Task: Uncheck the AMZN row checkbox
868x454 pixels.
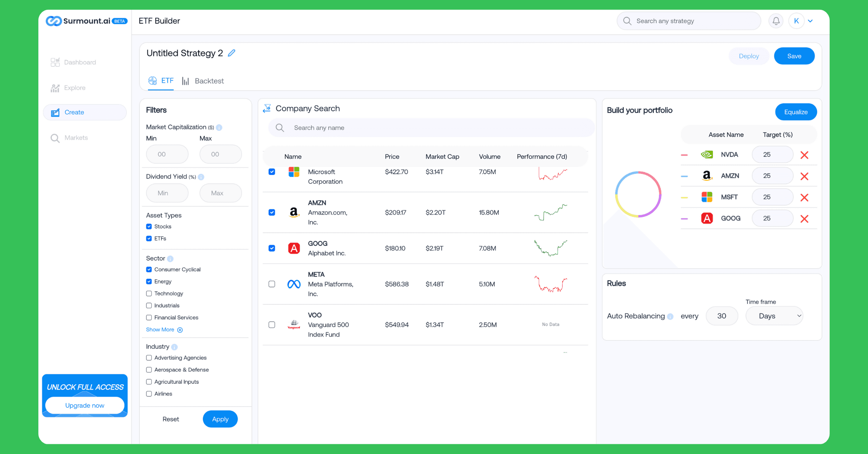Action: (x=272, y=213)
